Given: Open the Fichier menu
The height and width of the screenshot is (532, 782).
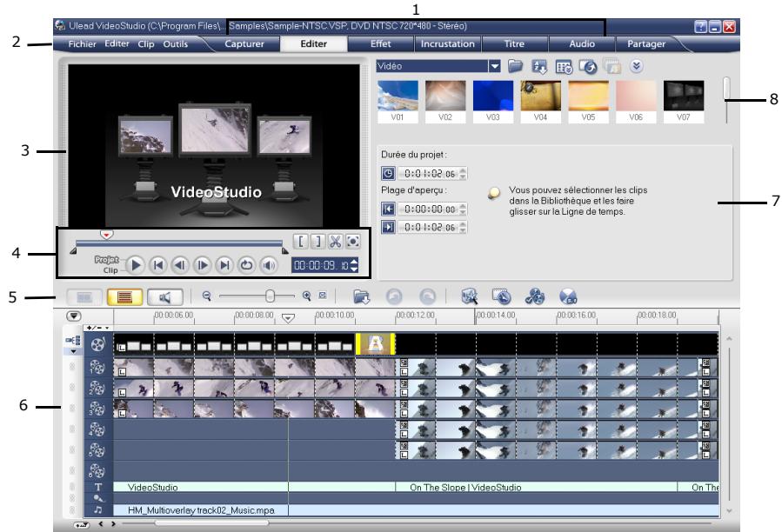Looking at the screenshot, I should click(x=83, y=43).
